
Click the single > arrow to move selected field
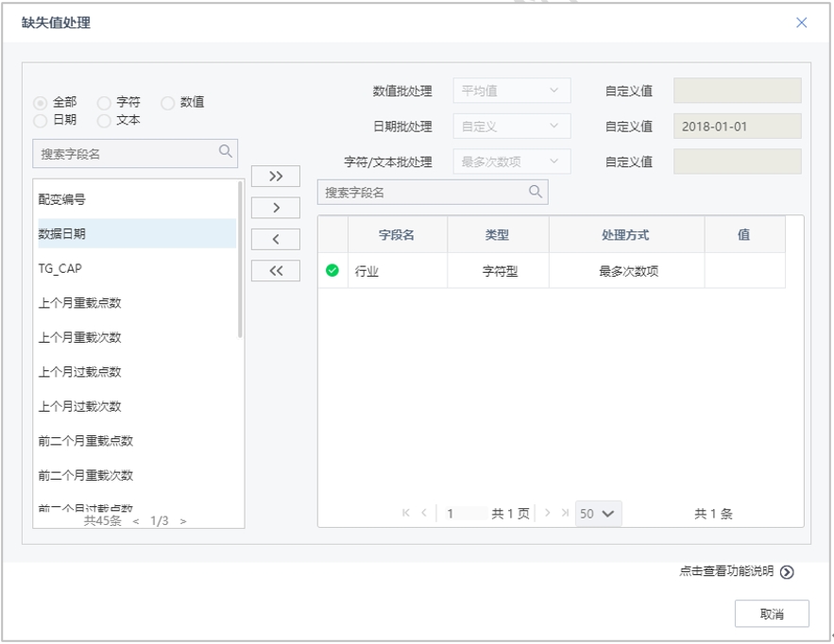tap(277, 207)
